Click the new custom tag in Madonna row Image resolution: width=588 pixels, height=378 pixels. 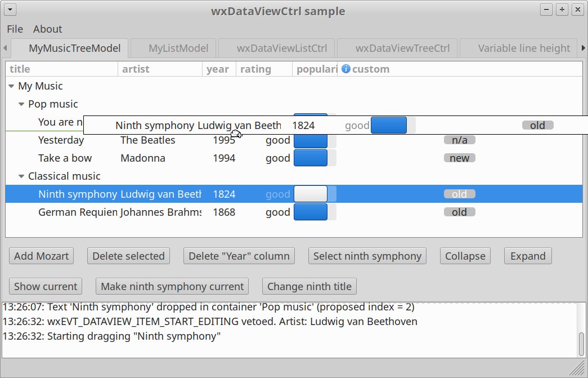(459, 158)
